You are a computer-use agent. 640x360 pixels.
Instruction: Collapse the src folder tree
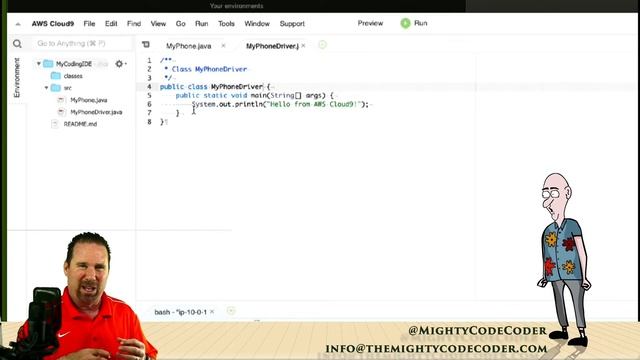pos(46,88)
